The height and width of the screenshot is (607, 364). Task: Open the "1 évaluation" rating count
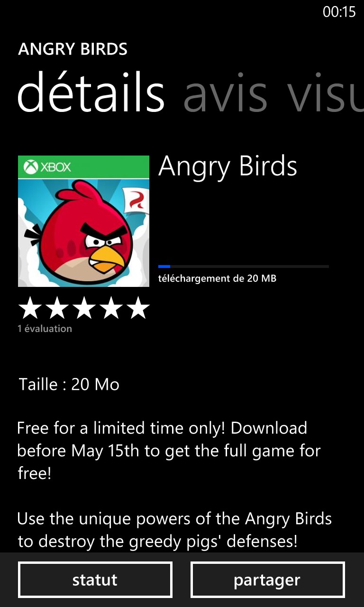coord(45,329)
